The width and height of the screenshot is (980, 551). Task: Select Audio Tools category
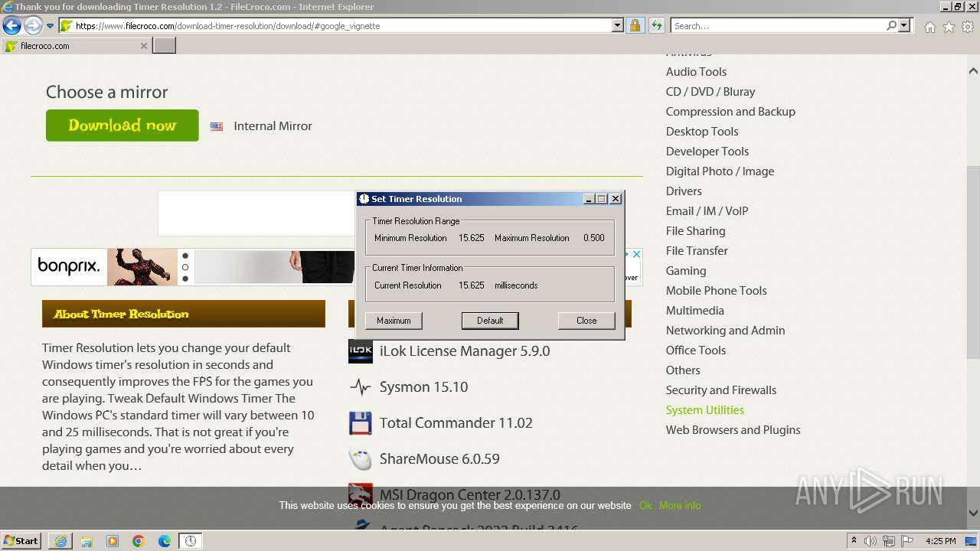coord(696,72)
